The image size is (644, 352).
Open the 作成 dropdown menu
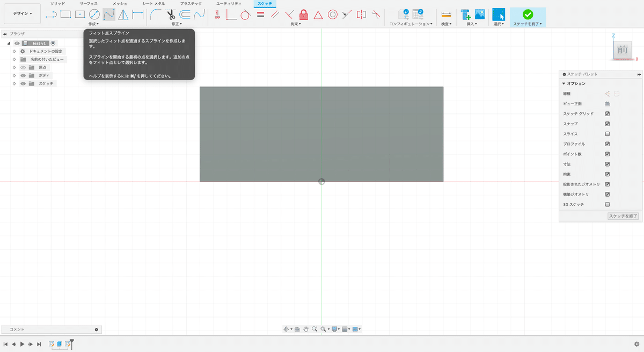point(93,24)
